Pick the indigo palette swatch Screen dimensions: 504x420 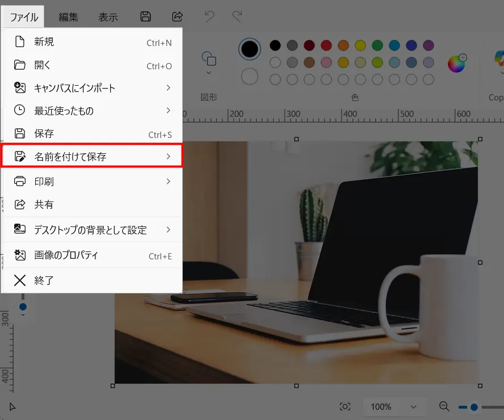(411, 45)
